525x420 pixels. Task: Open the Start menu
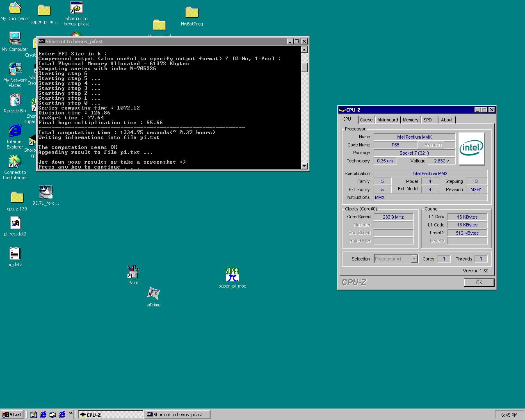pyautogui.click(x=12, y=415)
